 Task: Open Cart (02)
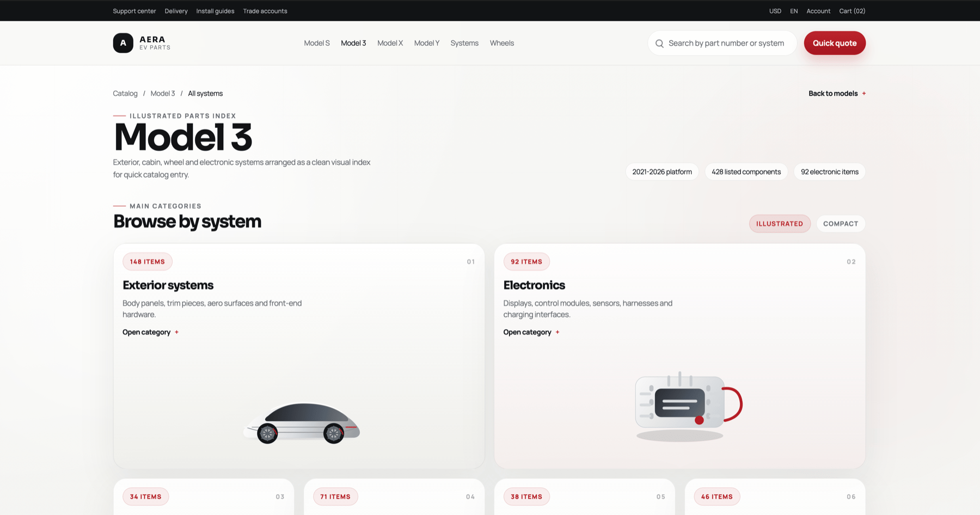852,11
